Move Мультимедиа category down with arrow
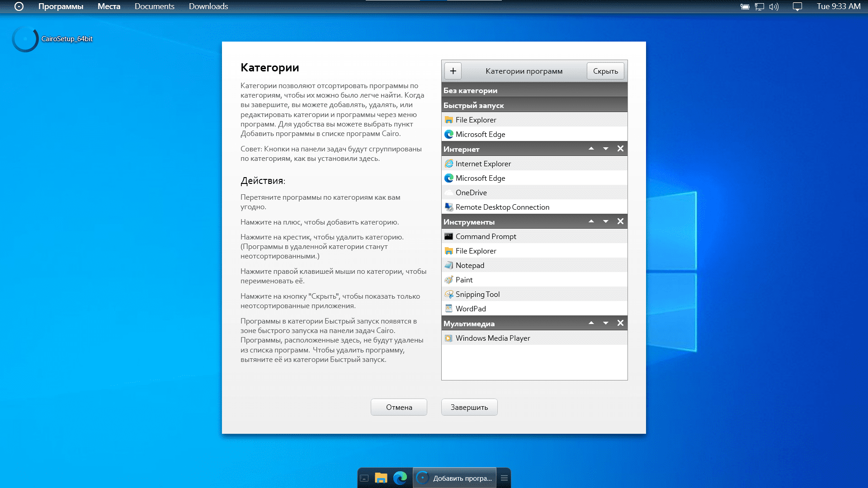This screenshot has width=868, height=488. (x=605, y=323)
